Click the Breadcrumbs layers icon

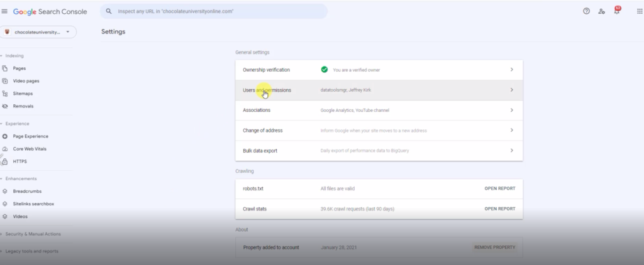(x=5, y=191)
